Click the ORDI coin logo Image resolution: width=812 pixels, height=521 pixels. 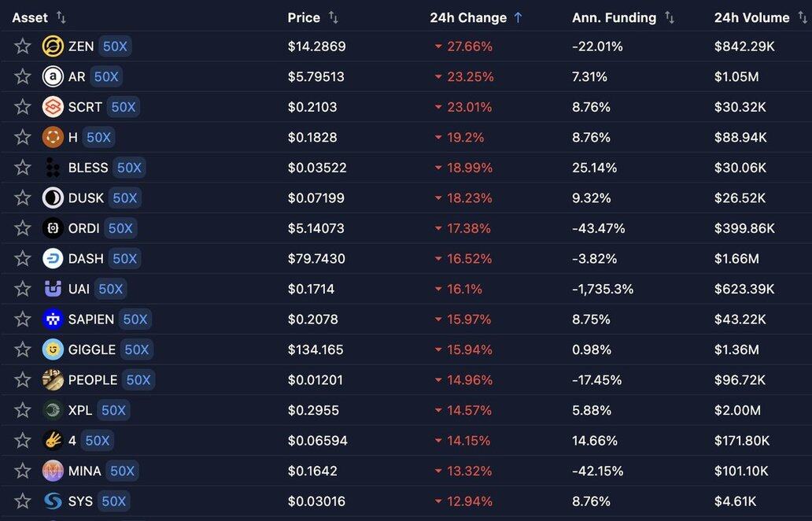[x=53, y=228]
